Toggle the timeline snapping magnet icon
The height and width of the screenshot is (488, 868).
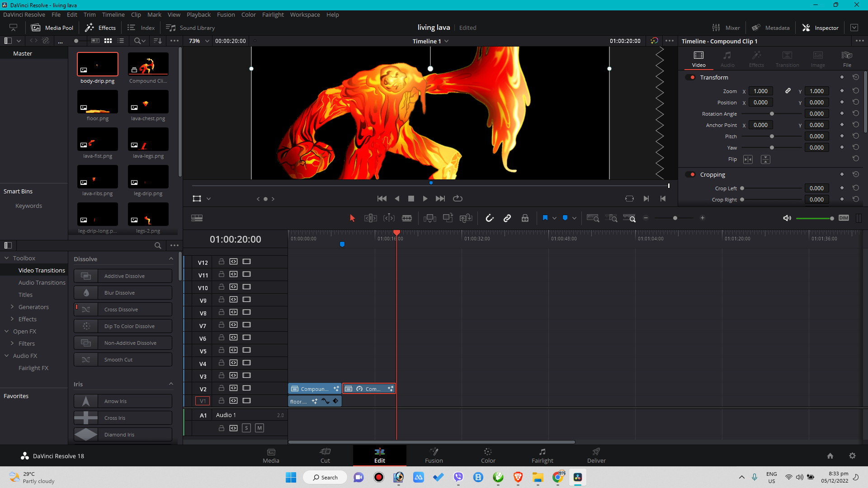[x=490, y=218]
